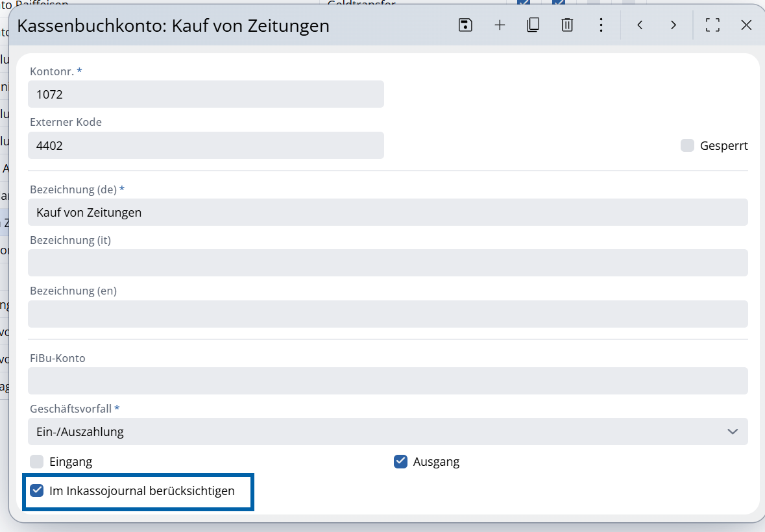Disable Im Inkassojournal berücksichtigen checkbox
The height and width of the screenshot is (532, 765).
(x=37, y=490)
